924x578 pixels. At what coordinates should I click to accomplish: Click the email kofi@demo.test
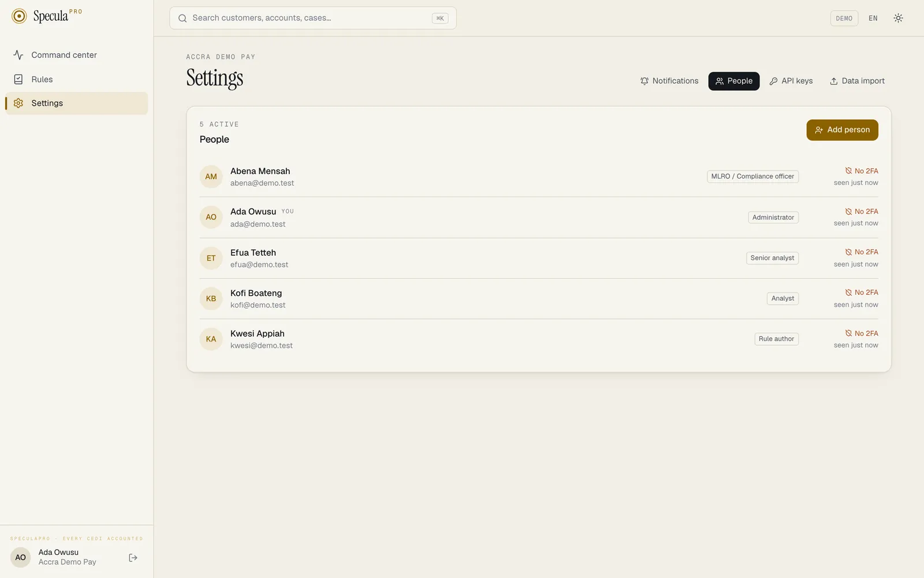[258, 305]
